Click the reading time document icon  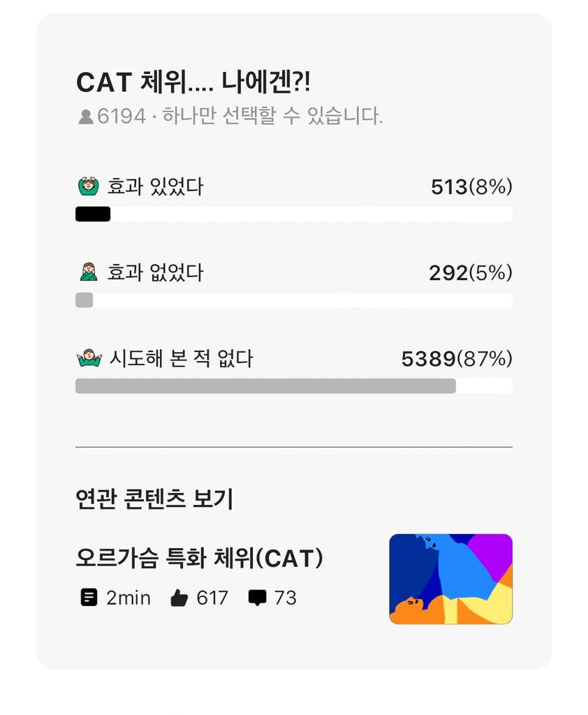89,598
